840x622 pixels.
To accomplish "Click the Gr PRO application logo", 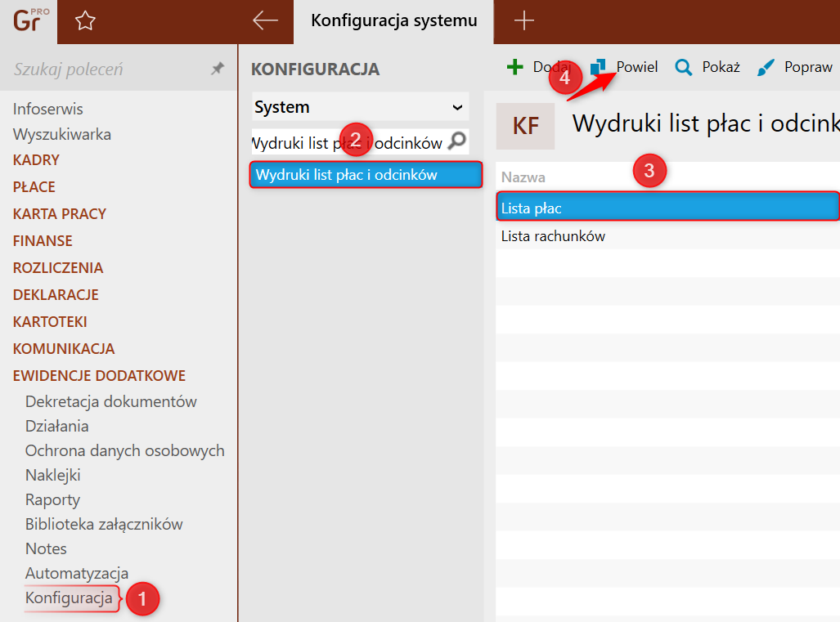I will coord(30,20).
